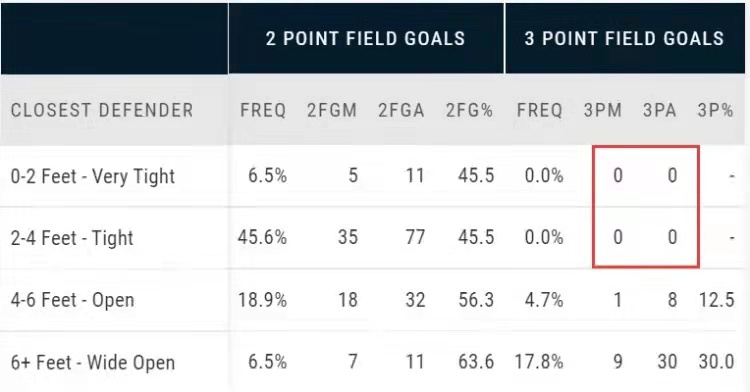Sort by 2FGM column header

[x=332, y=110]
